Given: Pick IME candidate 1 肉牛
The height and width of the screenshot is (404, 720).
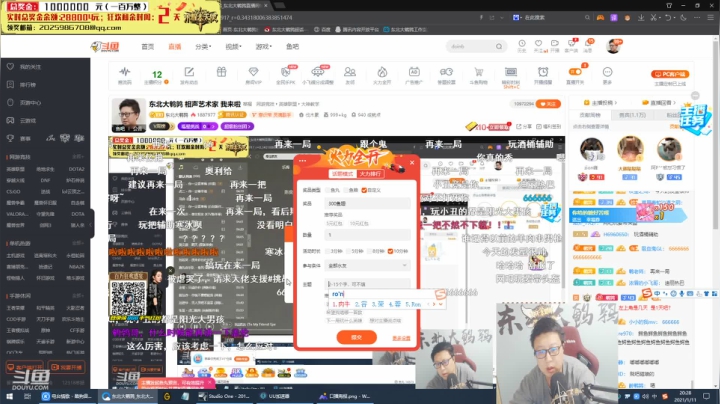Looking at the screenshot, I should [x=341, y=304].
